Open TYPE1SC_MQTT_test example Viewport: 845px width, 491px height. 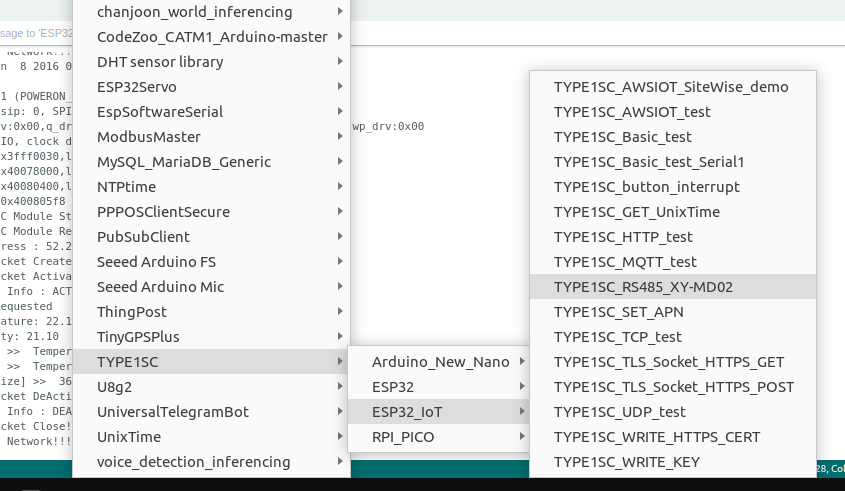[x=673, y=262]
